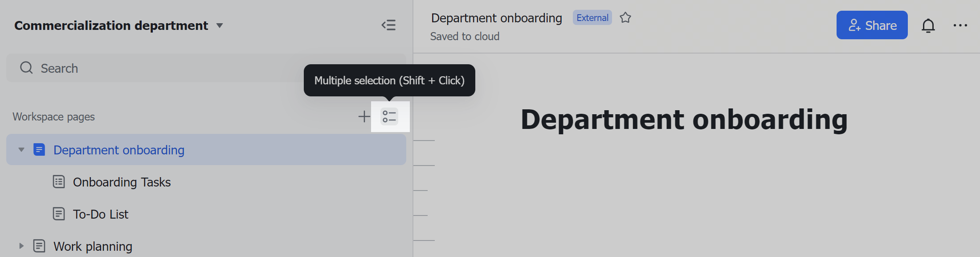
Task: Open the more options ellipsis icon
Action: (960, 25)
